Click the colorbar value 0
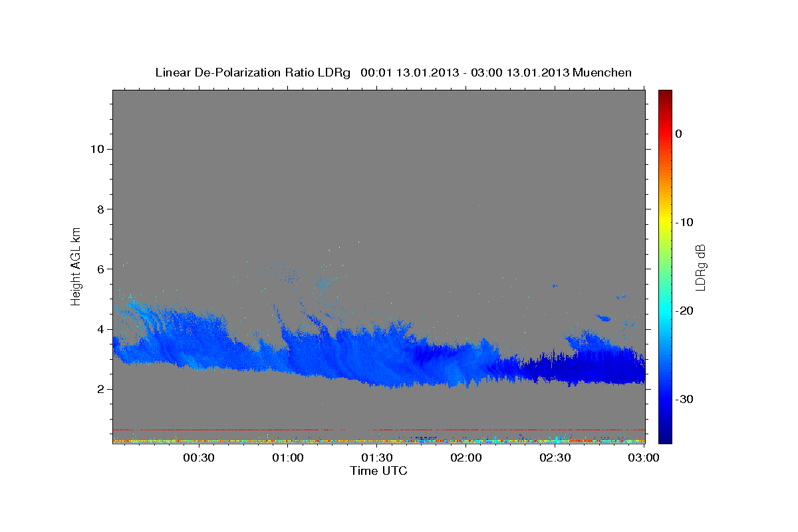798x532 pixels. (x=679, y=134)
